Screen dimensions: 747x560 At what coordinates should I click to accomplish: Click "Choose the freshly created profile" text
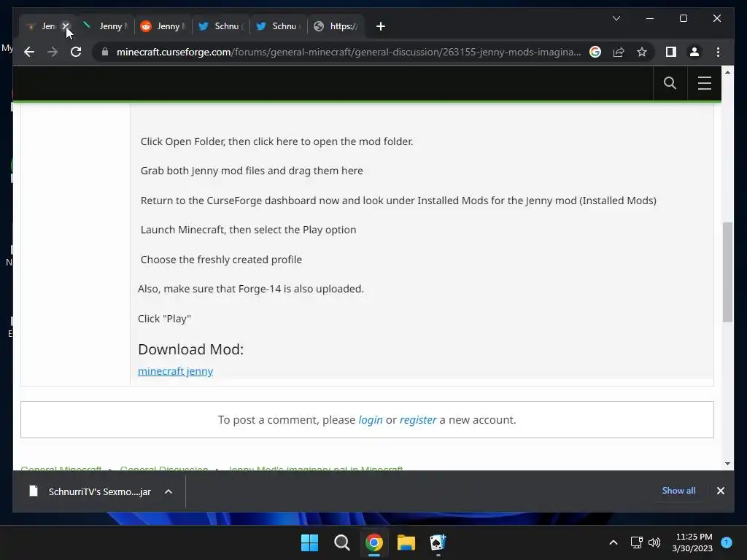[221, 260]
